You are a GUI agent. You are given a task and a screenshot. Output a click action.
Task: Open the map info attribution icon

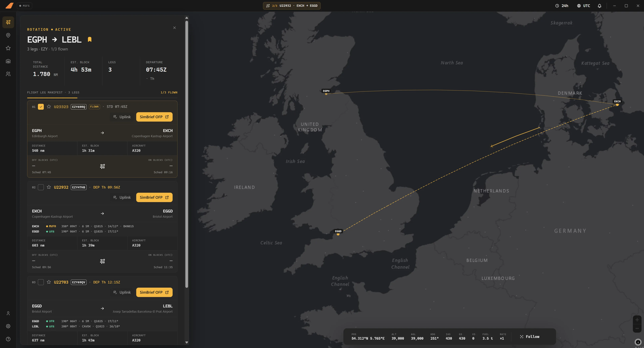tap(638, 342)
